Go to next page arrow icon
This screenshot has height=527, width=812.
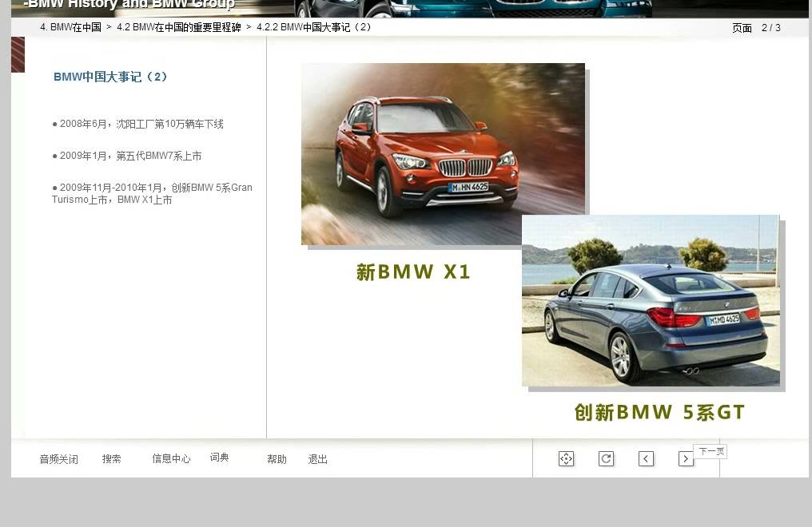(686, 459)
